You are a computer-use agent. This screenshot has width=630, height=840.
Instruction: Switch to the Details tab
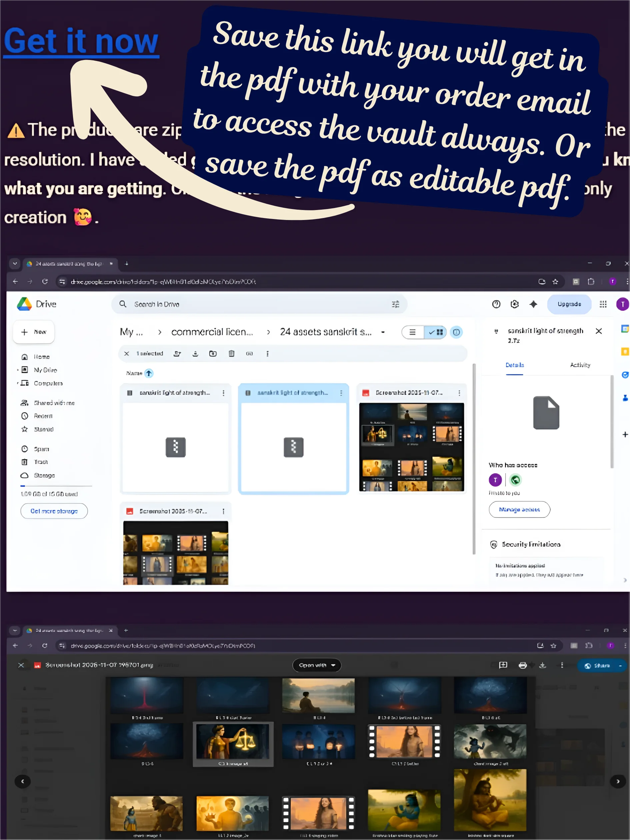coord(515,365)
